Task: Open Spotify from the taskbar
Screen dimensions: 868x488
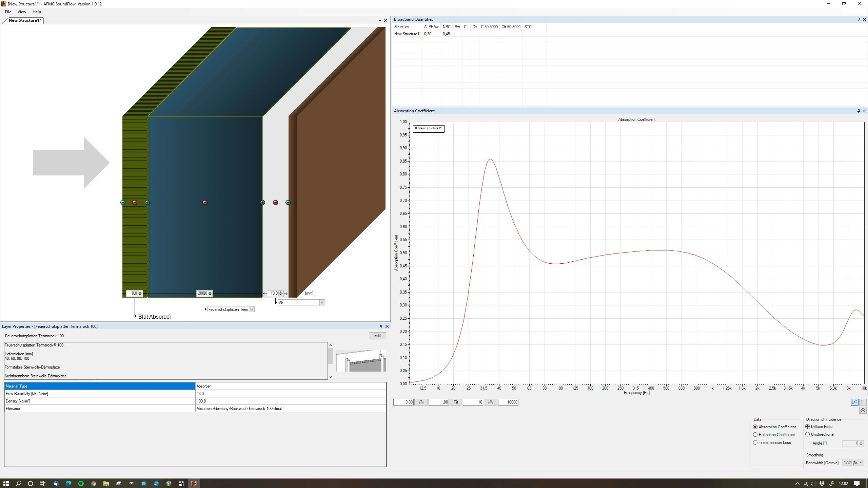Action: click(81, 484)
